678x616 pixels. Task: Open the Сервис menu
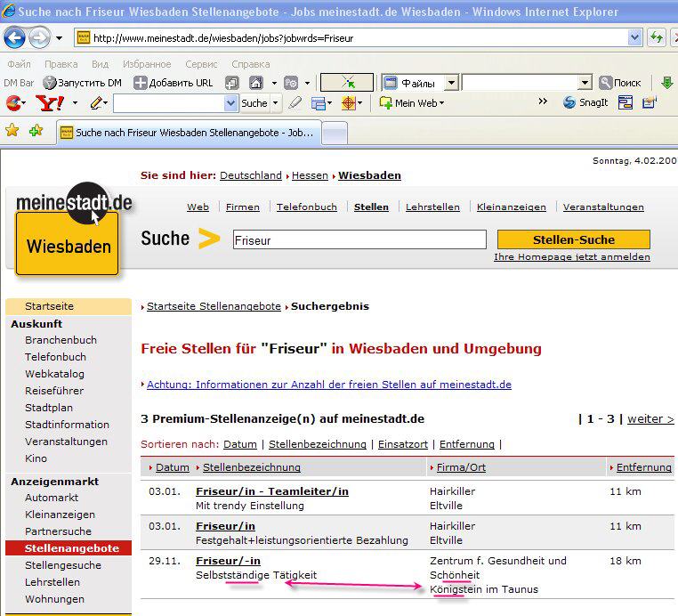point(201,64)
